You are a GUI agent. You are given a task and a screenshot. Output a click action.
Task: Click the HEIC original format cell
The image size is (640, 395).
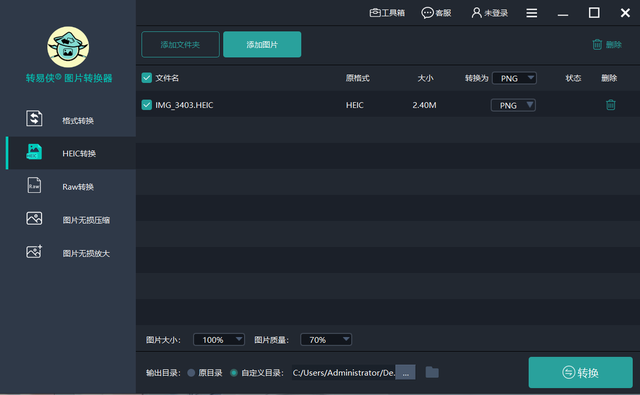(355, 105)
